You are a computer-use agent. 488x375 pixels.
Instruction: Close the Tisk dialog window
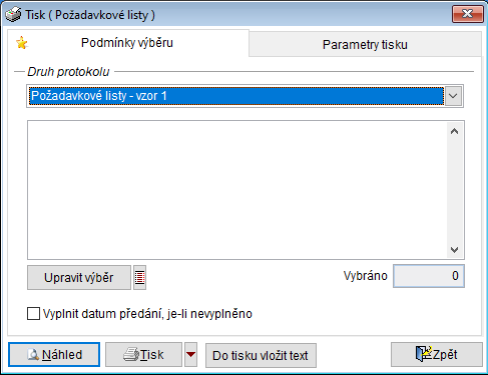[x=468, y=14]
